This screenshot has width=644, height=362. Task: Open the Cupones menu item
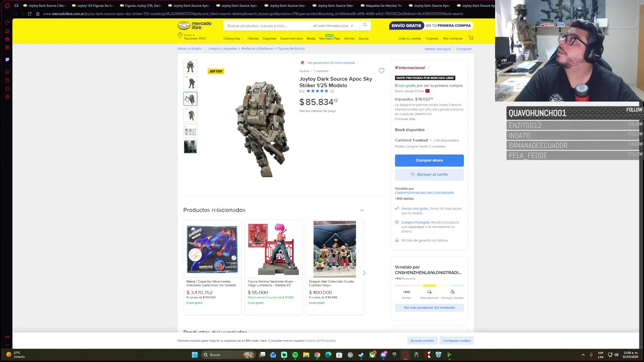(269, 38)
